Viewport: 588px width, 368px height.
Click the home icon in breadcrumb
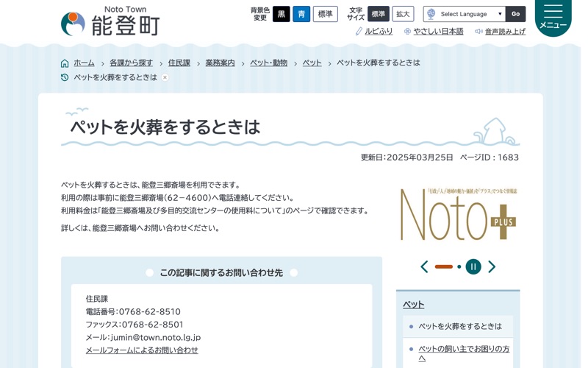coord(65,63)
